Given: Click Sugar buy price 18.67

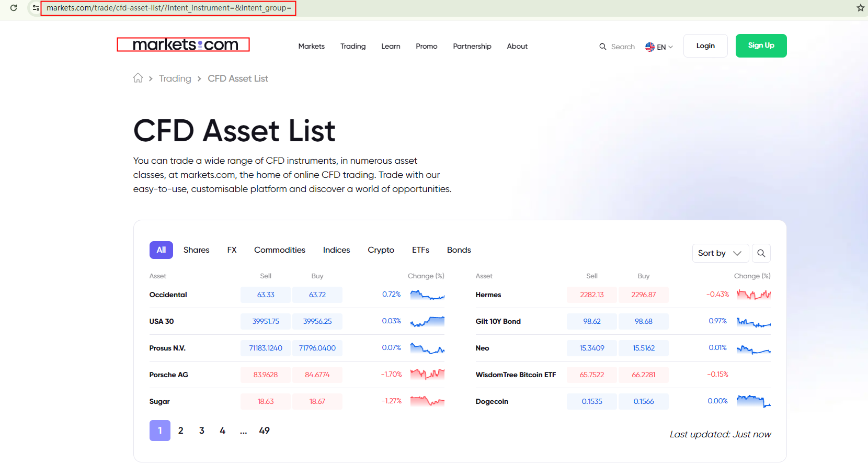Looking at the screenshot, I should (x=317, y=401).
